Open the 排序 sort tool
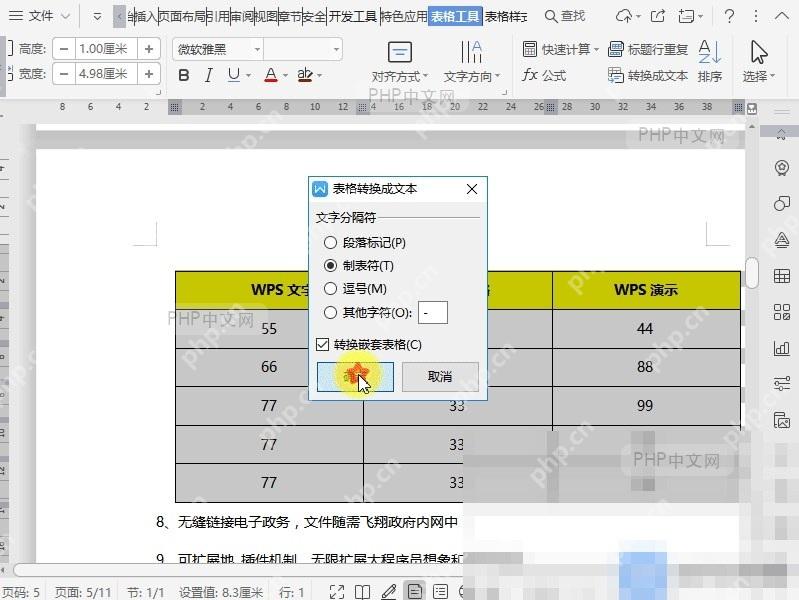This screenshot has height=600, width=799. [x=710, y=62]
